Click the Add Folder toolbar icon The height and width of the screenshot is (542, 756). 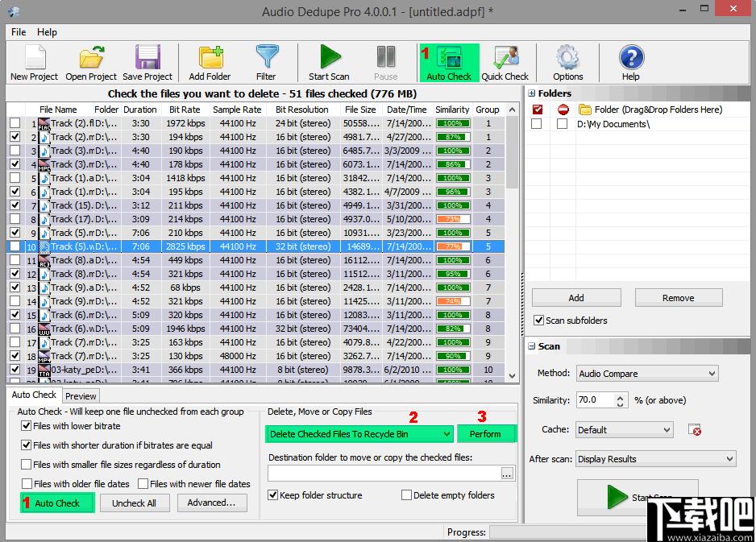pos(210,63)
